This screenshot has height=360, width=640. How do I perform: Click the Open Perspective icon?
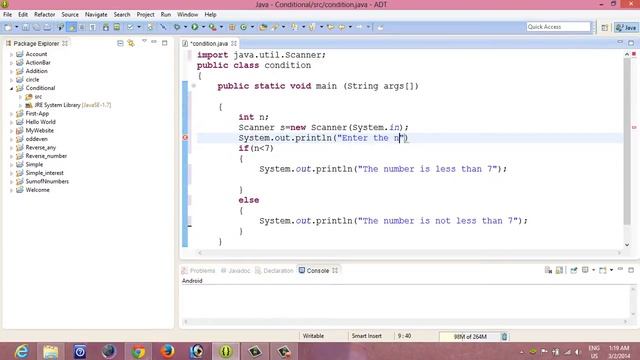[604, 27]
